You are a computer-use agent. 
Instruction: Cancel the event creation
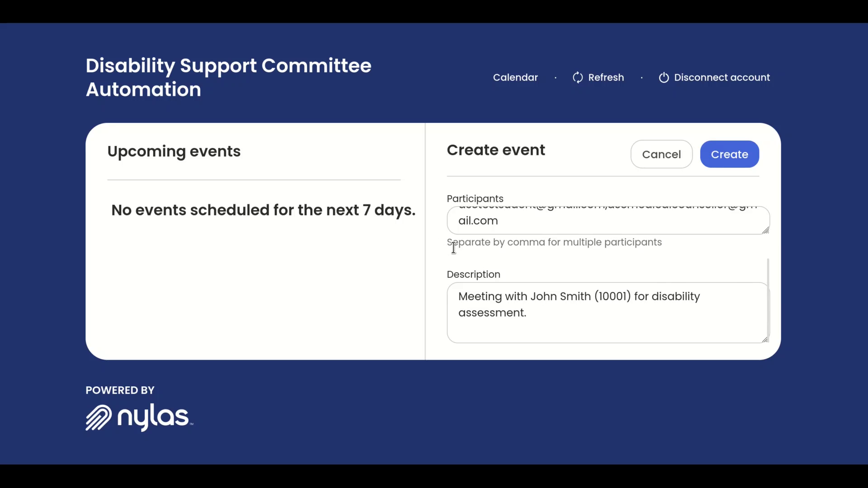(661, 155)
